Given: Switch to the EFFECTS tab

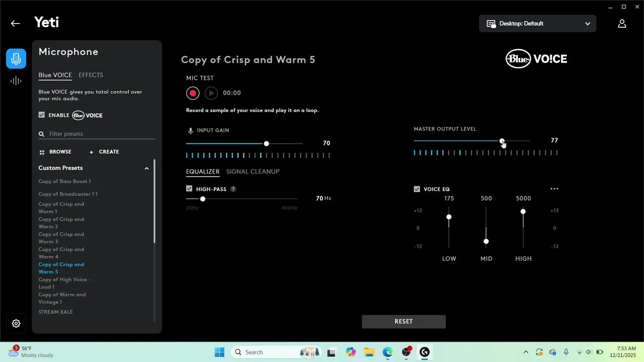Looking at the screenshot, I should coord(91,75).
